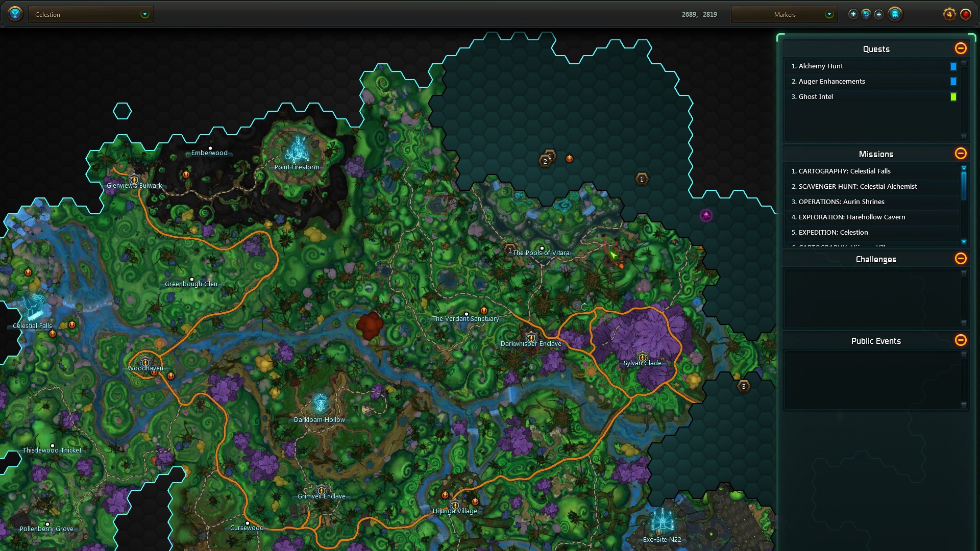Click the reset map view arrow icon
980x551 pixels.
[x=866, y=14]
